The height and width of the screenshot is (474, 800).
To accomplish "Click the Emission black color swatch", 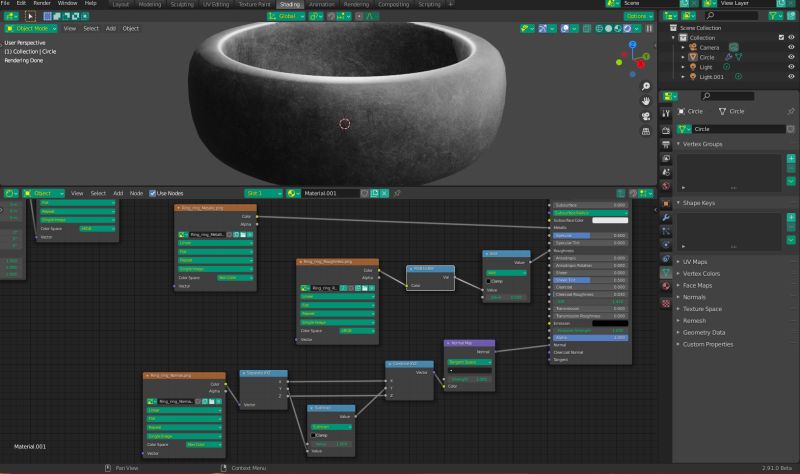I will pyautogui.click(x=610, y=323).
